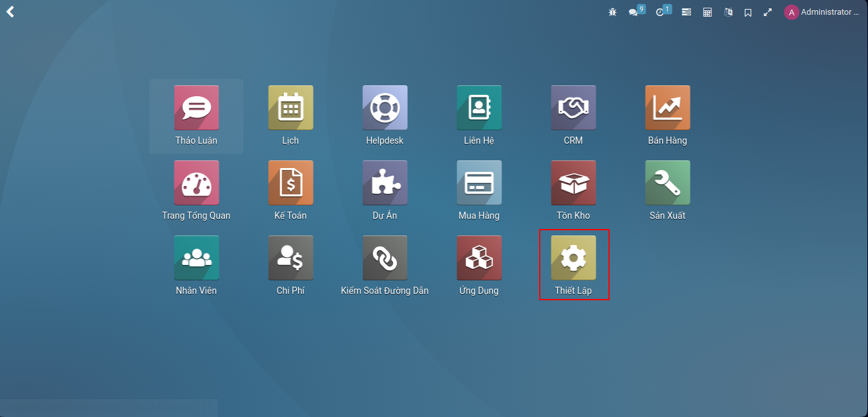Screen dimensions: 868x417
Task: Click the language translation icon
Action: pos(728,12)
